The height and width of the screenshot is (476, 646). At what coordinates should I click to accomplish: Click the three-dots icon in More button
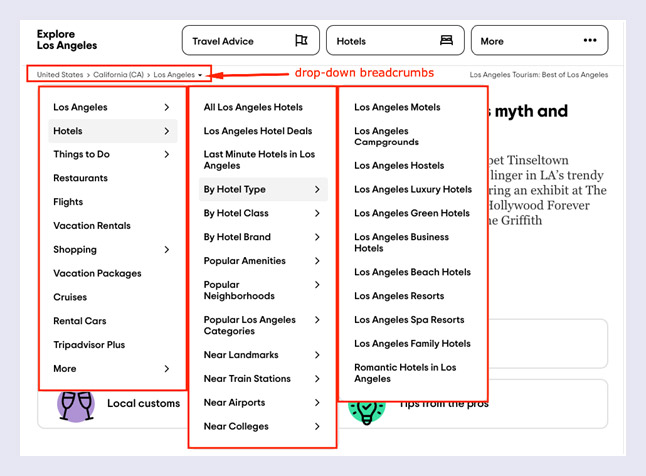[588, 41]
